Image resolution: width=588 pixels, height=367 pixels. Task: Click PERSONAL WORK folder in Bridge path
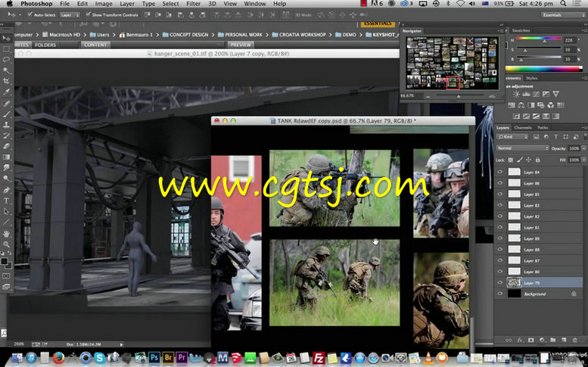(x=240, y=35)
